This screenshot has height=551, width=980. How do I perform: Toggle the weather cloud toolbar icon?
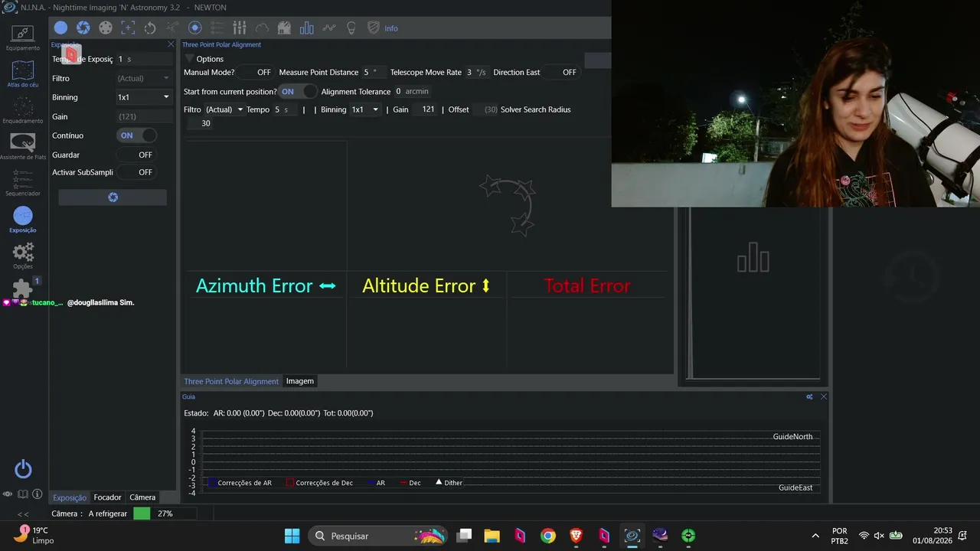point(262,28)
